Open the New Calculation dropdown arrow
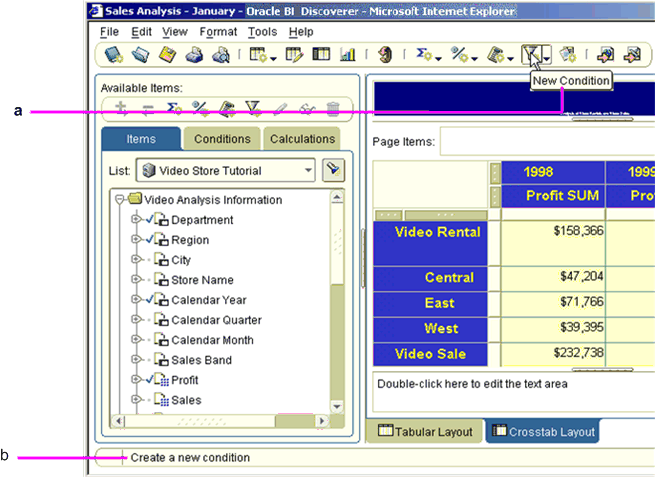Screen dimensions: 656x478 (x=510, y=59)
